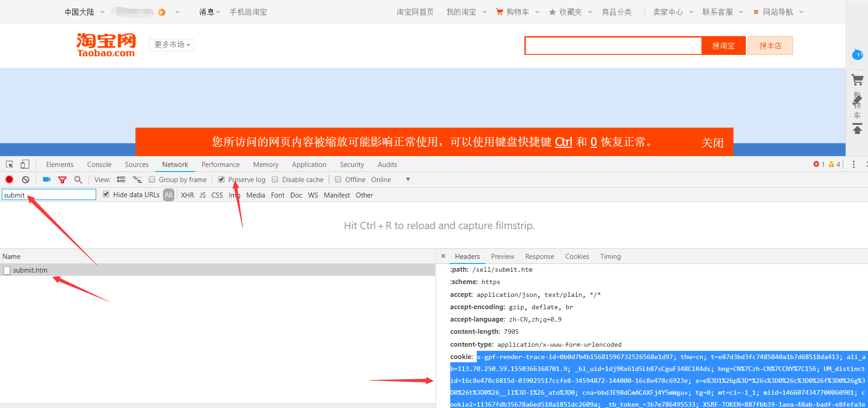Image resolution: width=868 pixels, height=408 pixels.
Task: Switch to the Console tab
Action: click(x=99, y=165)
